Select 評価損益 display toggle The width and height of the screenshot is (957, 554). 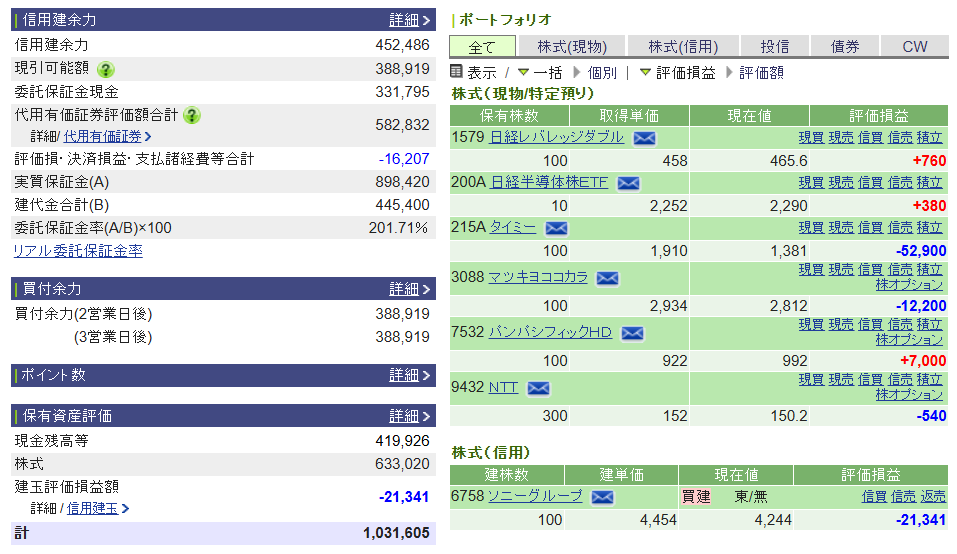(x=677, y=73)
